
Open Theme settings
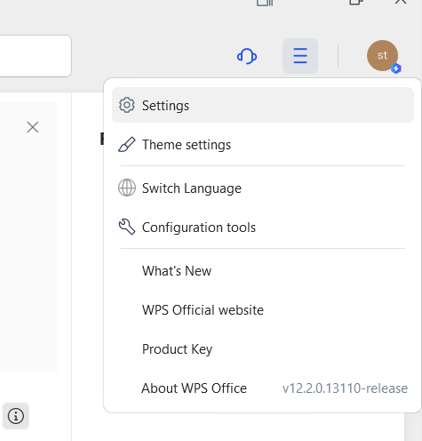(x=263, y=145)
